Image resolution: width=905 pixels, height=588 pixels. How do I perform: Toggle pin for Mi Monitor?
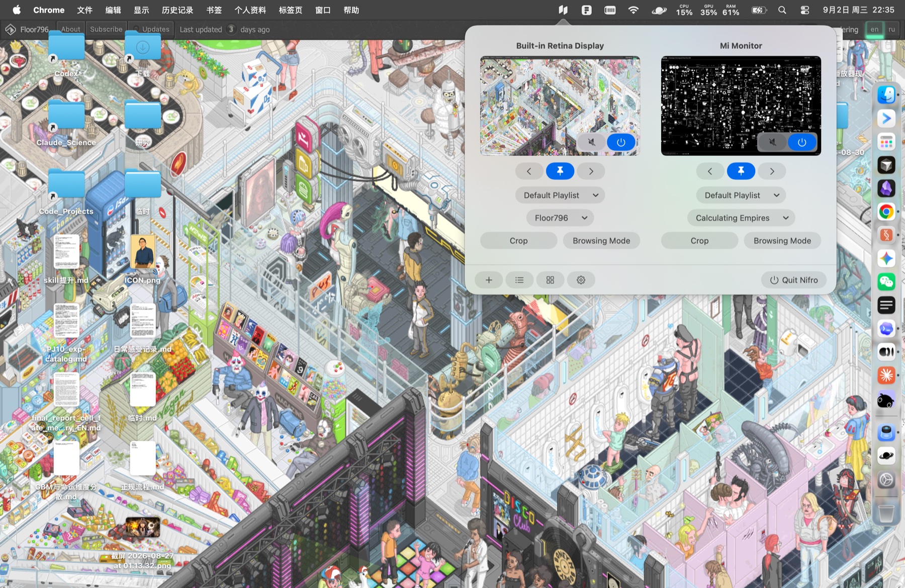pos(741,171)
